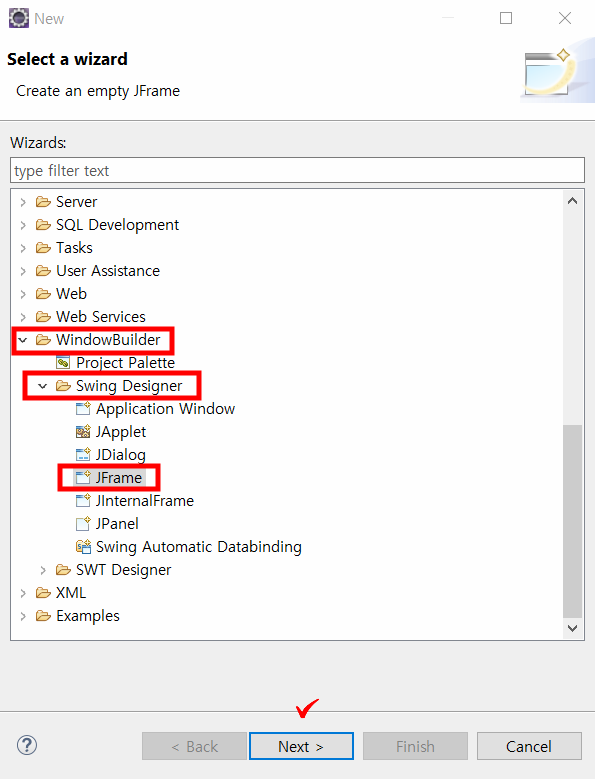Expand the Tasks tree node
The image size is (595, 779).
point(23,248)
